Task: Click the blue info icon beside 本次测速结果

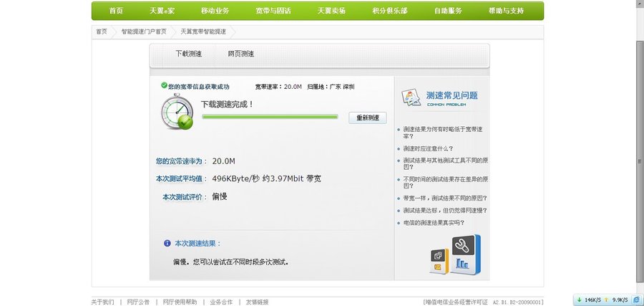Action: [167, 243]
